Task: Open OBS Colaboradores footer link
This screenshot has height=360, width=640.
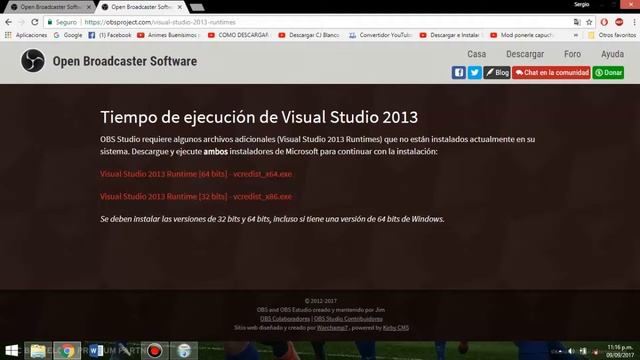Action: click(x=285, y=319)
